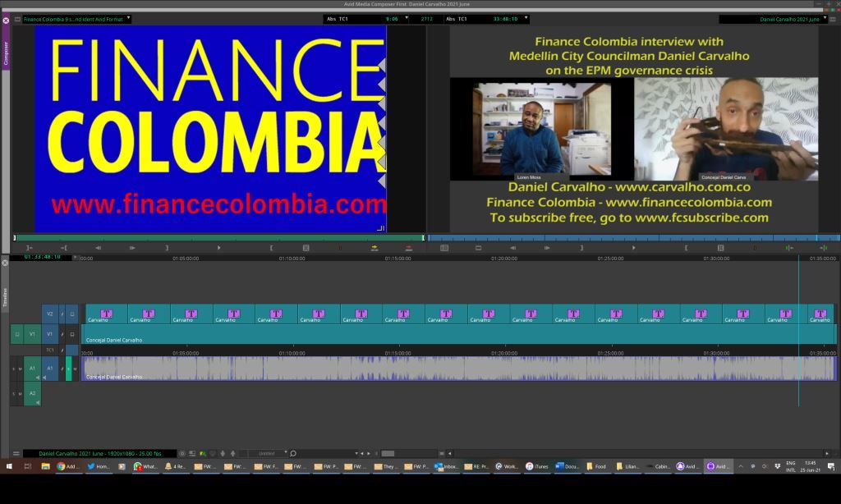Click timeline ruler mark 01:20:00:00

[x=504, y=259]
